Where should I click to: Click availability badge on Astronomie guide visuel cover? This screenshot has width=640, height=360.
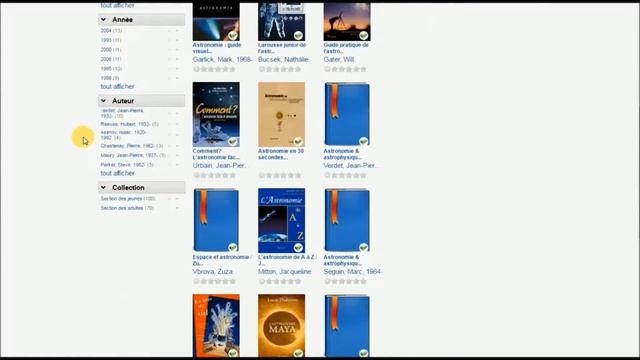(x=233, y=36)
